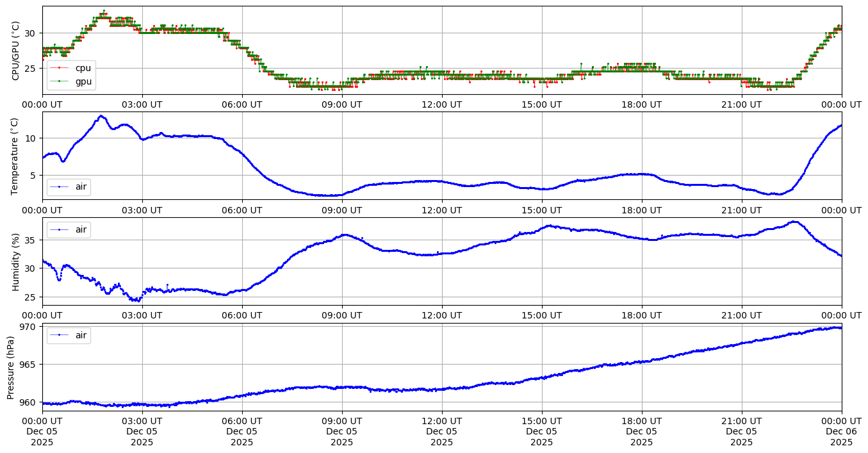Click the red cpu legend line marker
868x453 pixels.
click(x=60, y=68)
